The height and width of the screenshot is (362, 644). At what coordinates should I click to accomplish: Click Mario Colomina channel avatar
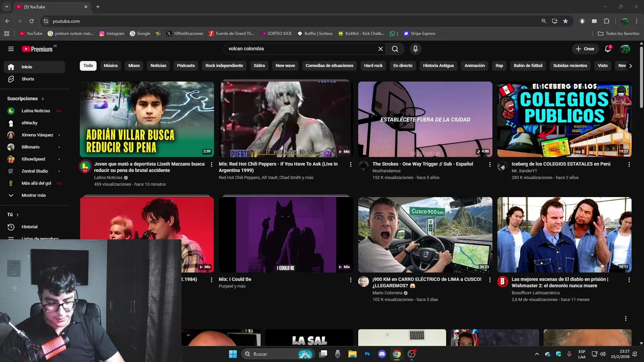[x=364, y=282]
